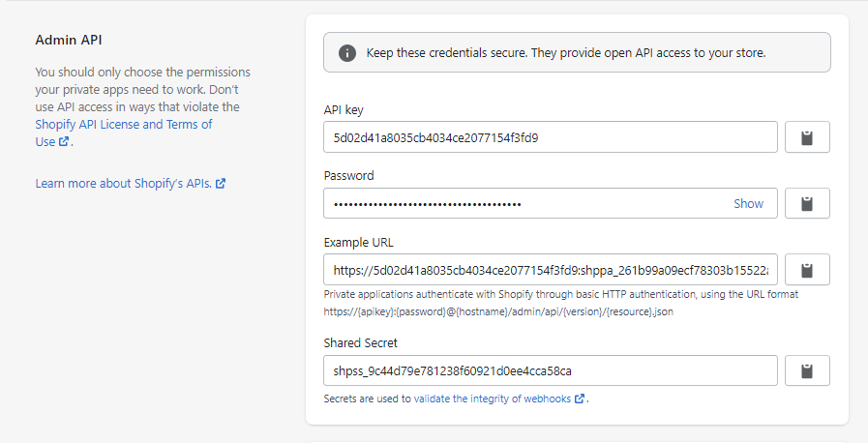Click the Shared Secret field label
Screen dimensions: 868x443
360,343
